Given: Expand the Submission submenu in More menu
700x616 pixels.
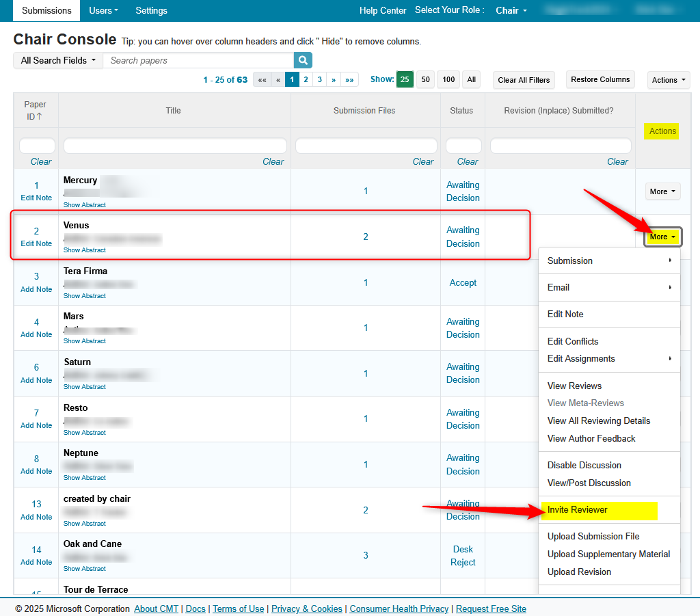Looking at the screenshot, I should [608, 260].
